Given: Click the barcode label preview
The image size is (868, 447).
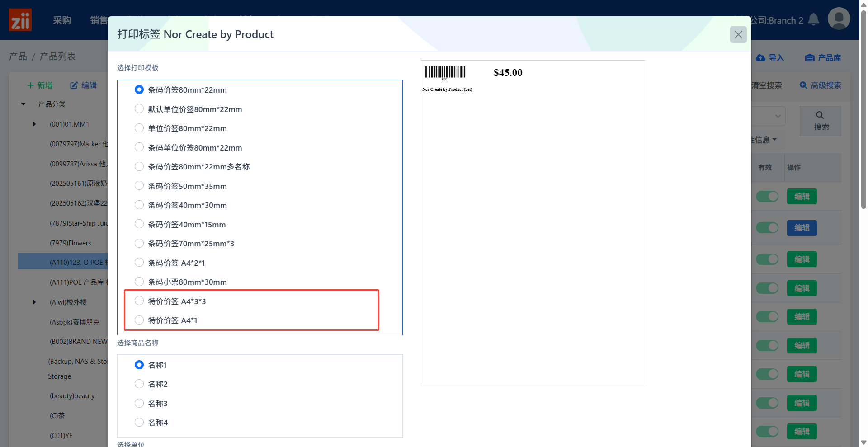Looking at the screenshot, I should tap(445, 72).
